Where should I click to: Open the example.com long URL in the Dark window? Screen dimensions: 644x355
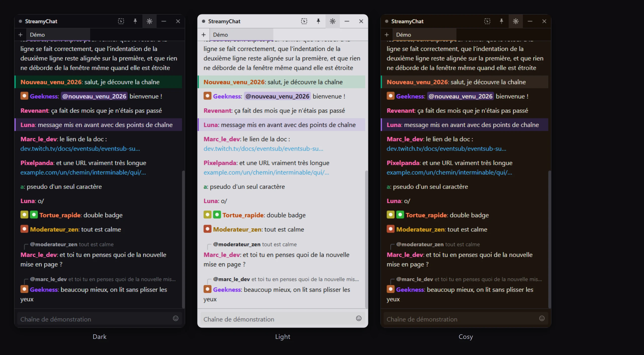click(x=83, y=172)
